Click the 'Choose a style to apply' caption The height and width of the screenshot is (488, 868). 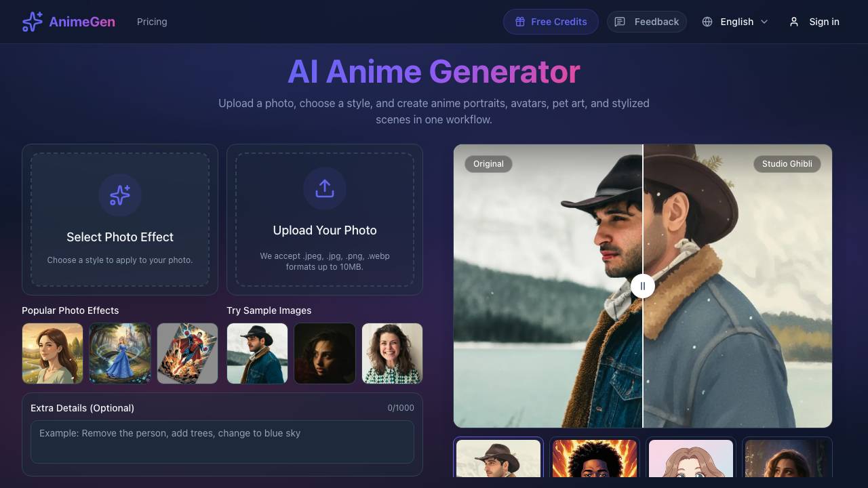120,260
